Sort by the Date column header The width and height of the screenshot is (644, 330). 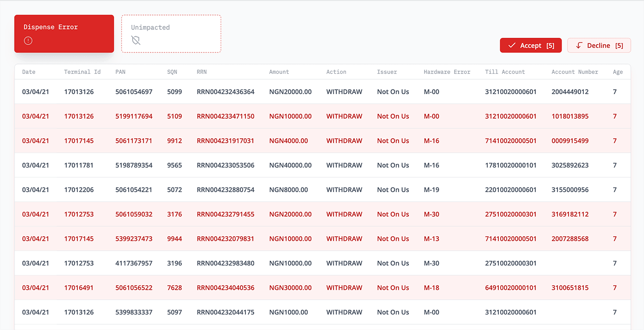point(29,72)
